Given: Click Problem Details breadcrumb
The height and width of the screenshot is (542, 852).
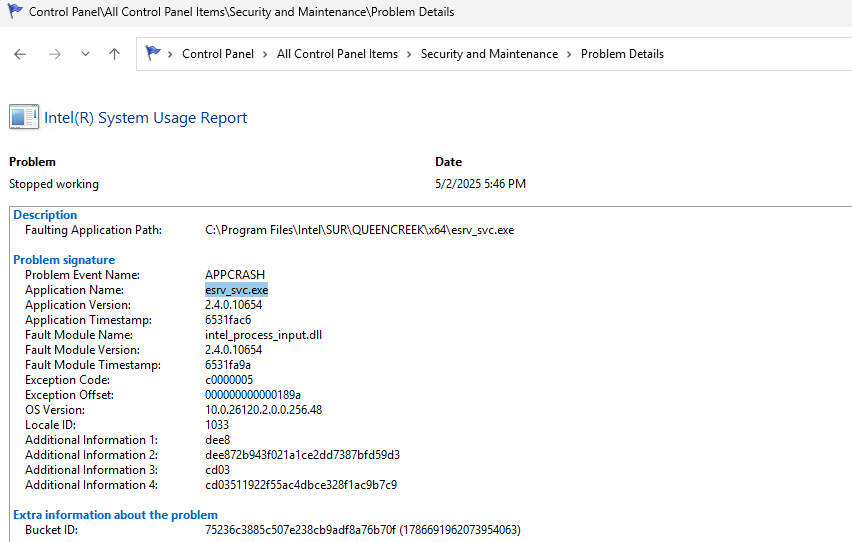Looking at the screenshot, I should [x=622, y=54].
